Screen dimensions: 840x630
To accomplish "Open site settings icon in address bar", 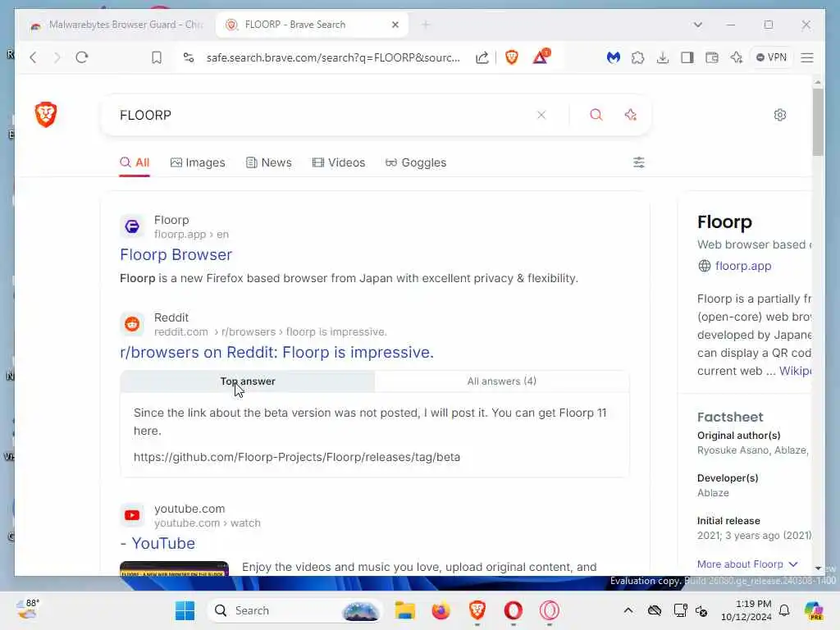I will point(188,57).
